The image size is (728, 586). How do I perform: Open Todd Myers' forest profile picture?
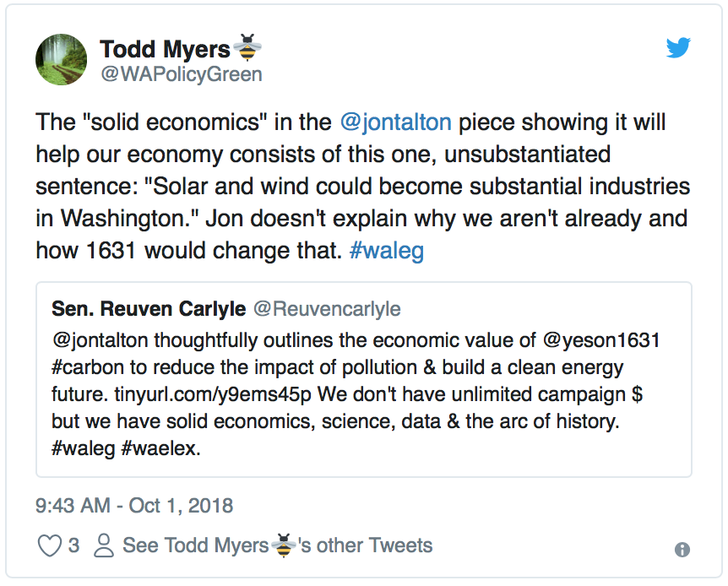(x=62, y=59)
